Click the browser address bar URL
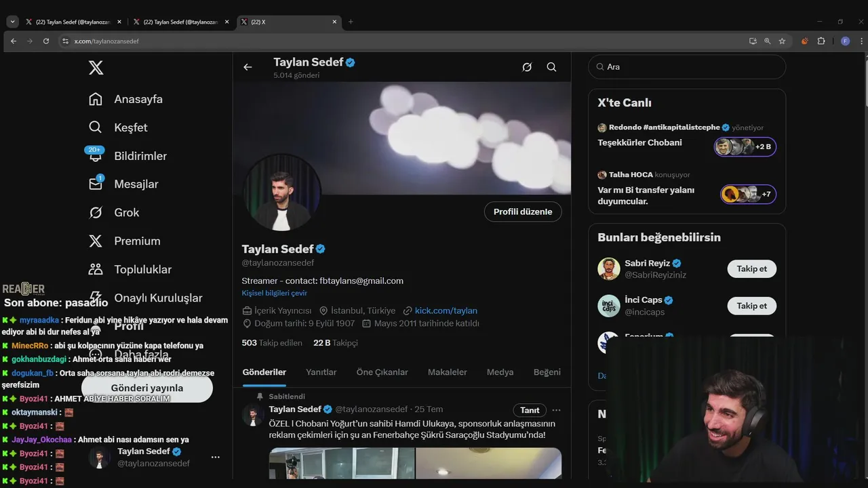 click(x=106, y=41)
